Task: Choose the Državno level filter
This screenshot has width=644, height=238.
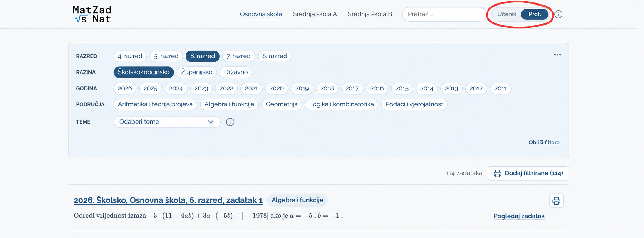Action: (236, 72)
